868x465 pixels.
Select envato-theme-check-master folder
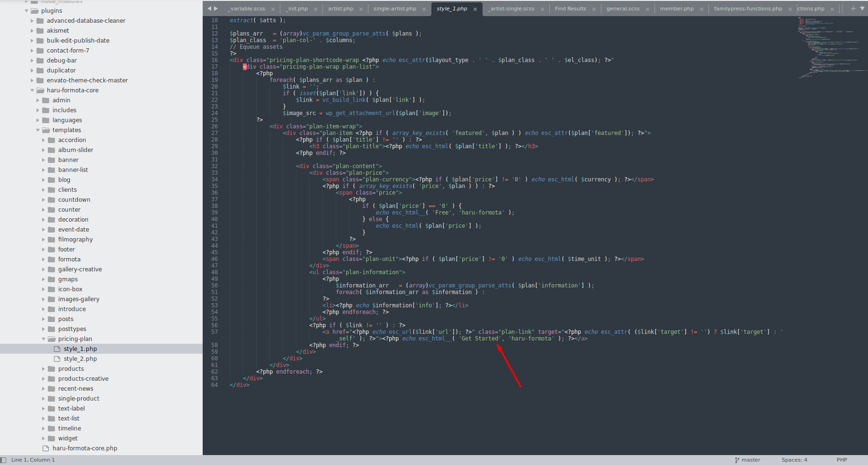click(x=87, y=80)
